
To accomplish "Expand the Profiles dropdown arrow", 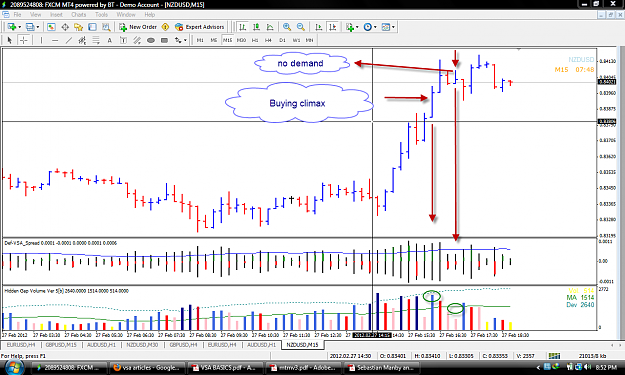I will [38, 27].
